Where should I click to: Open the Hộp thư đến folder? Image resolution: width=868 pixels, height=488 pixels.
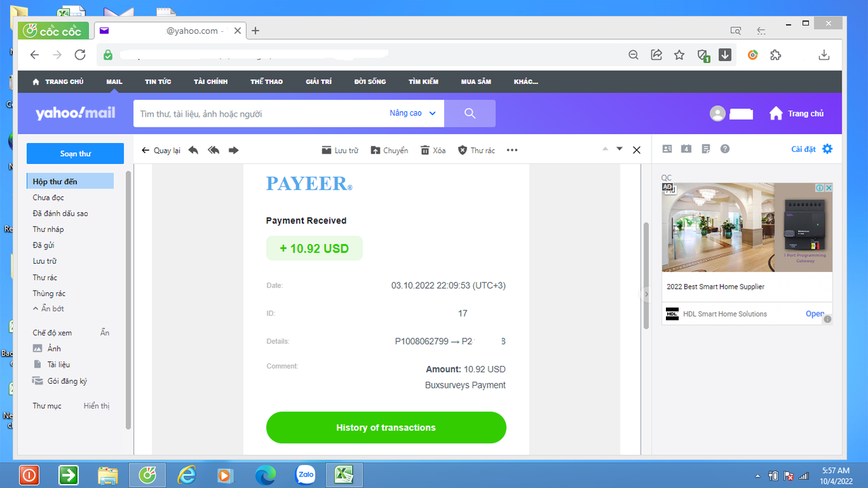tap(70, 182)
